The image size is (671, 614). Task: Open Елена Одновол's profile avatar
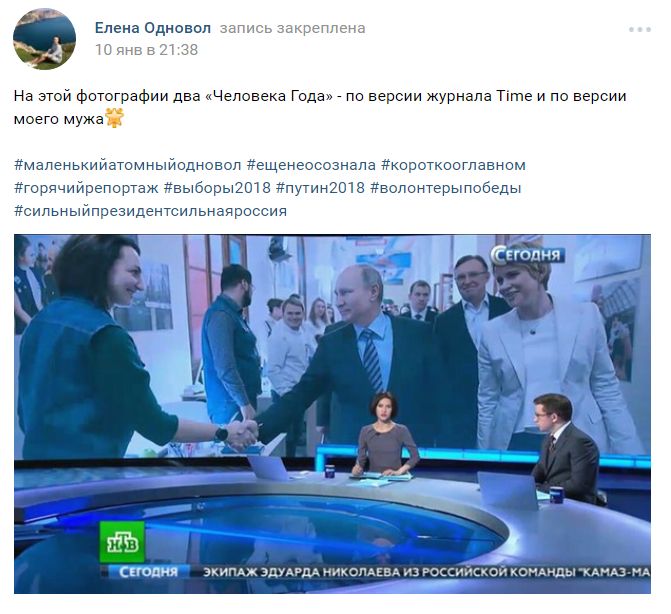click(44, 39)
